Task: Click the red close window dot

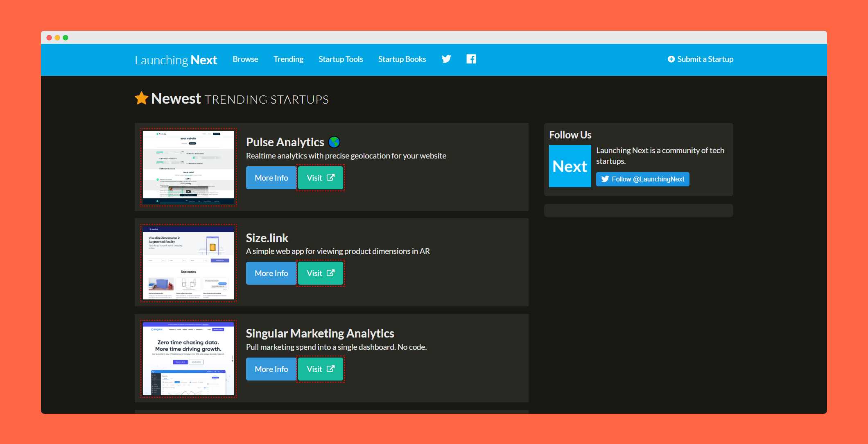Action: pos(49,38)
